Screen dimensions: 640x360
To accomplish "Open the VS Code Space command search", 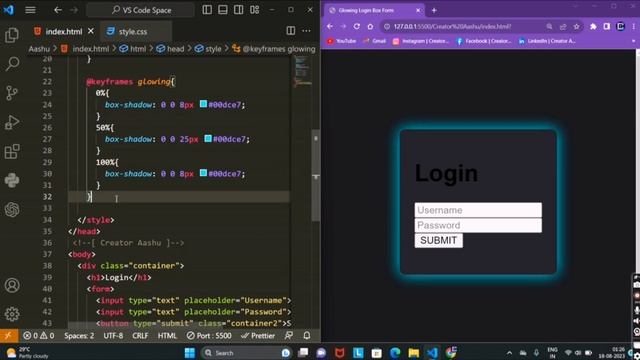I will 141,10.
